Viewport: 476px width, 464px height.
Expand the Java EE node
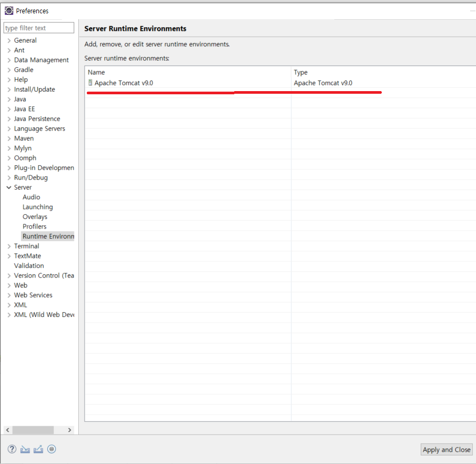coord(9,109)
